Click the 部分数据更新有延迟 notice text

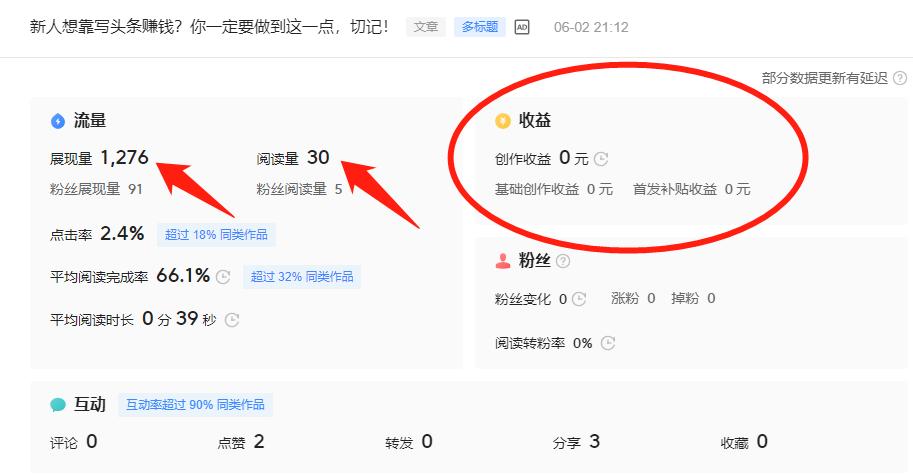tap(824, 78)
